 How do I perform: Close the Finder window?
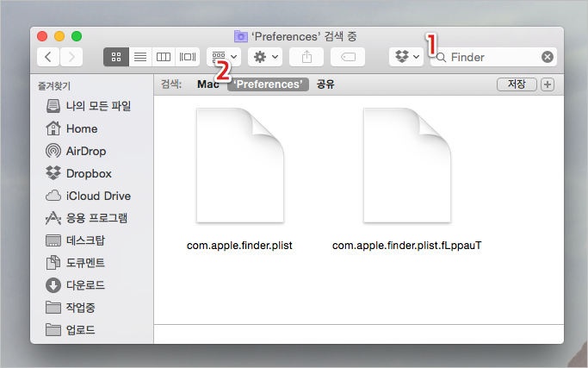pyautogui.click(x=42, y=36)
